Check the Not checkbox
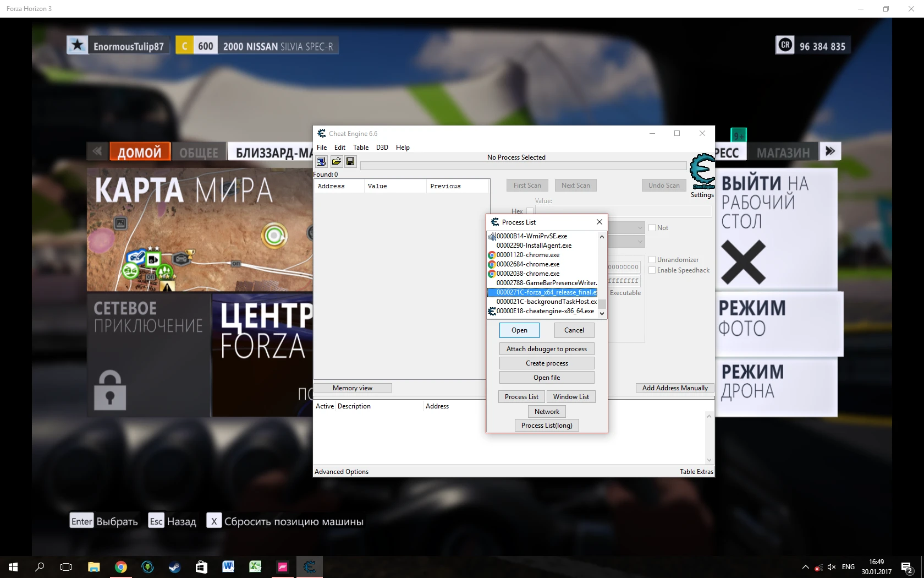The image size is (924, 578). [x=653, y=227]
